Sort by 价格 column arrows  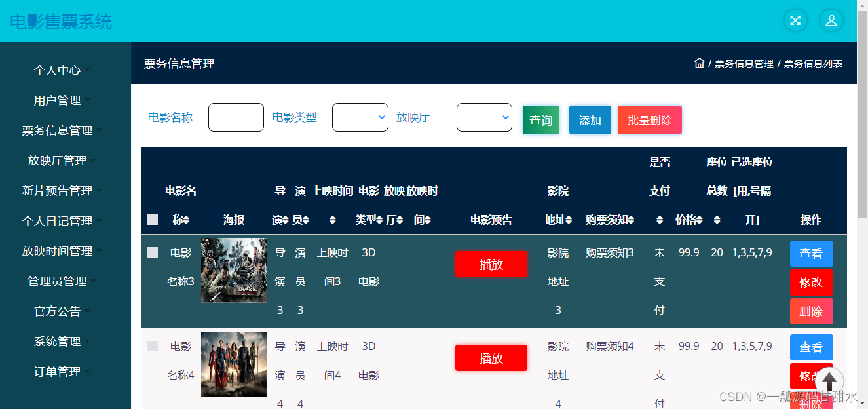699,220
